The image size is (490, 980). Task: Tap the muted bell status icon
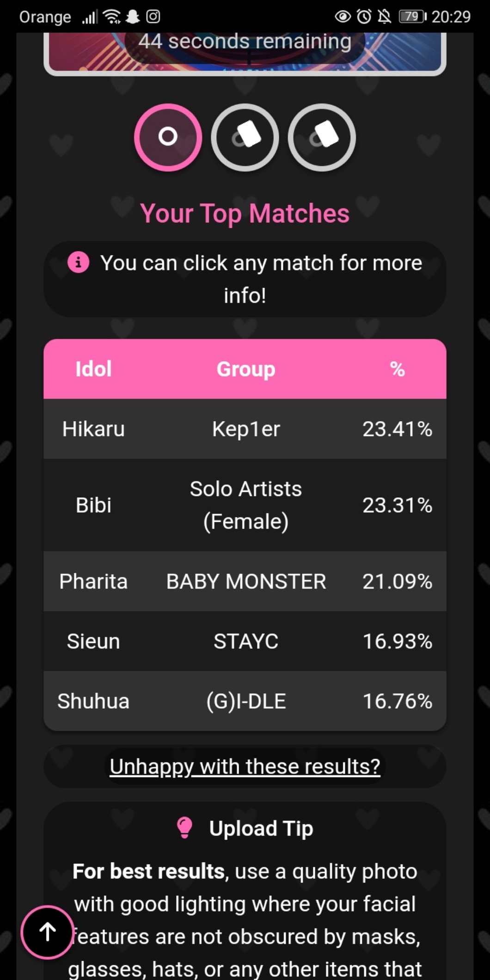tap(384, 17)
